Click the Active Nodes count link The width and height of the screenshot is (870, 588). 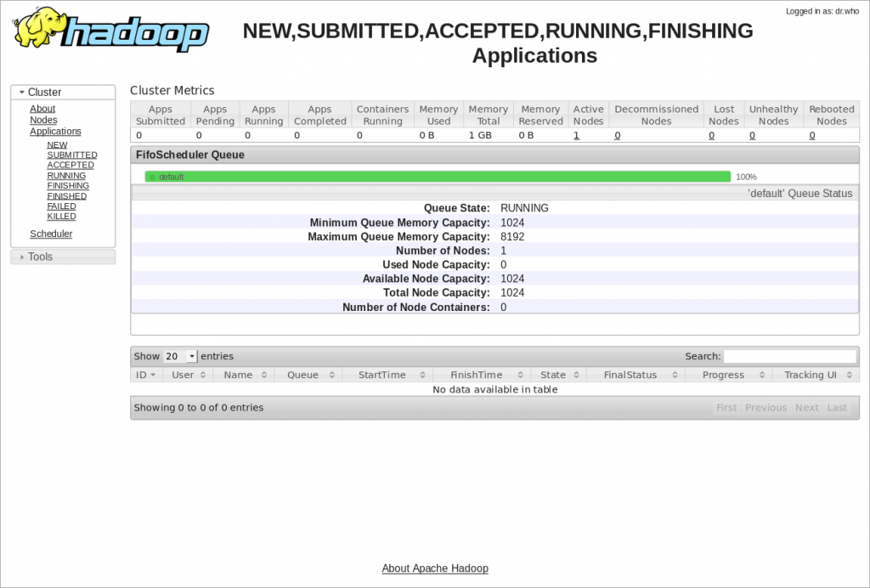(577, 135)
